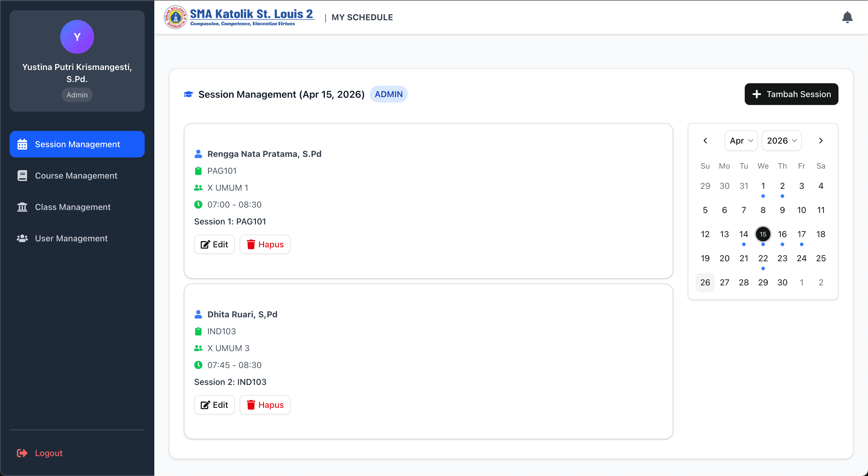Image resolution: width=868 pixels, height=476 pixels.
Task: Click the graduation cap icon by Session Management title
Action: 188,94
